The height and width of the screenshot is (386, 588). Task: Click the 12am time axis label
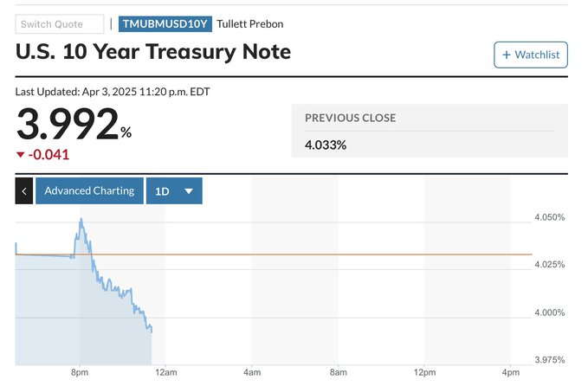click(165, 372)
